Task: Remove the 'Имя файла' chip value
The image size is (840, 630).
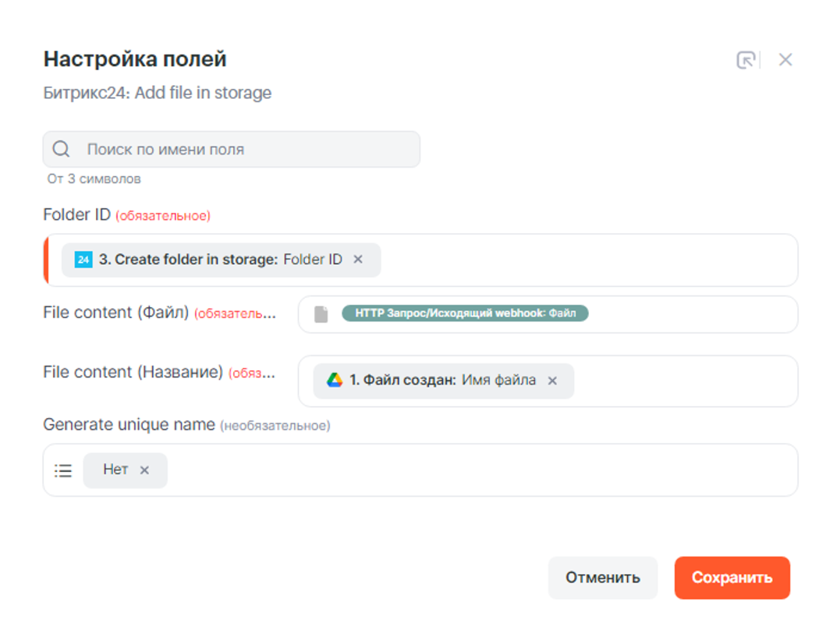Action: [552, 380]
